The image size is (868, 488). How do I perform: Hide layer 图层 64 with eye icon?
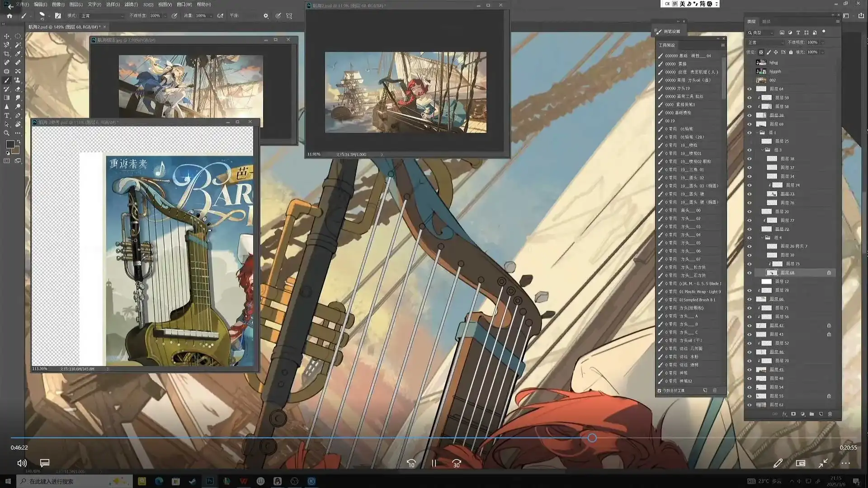pyautogui.click(x=750, y=89)
